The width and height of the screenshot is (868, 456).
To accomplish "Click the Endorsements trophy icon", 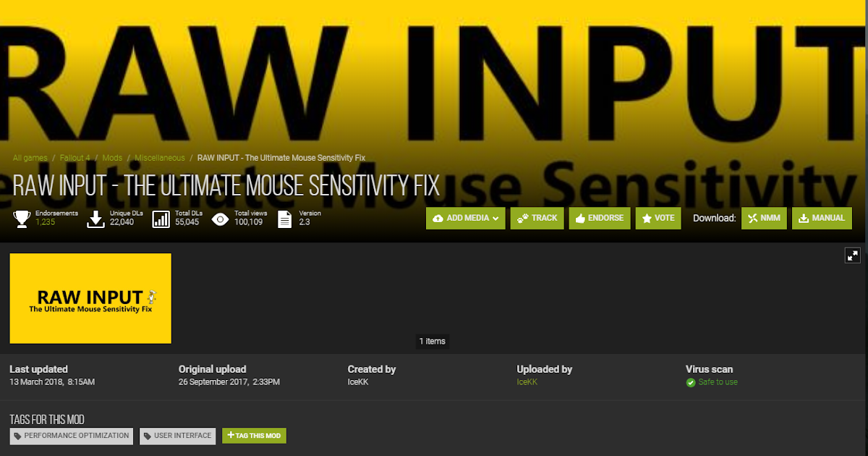I will (21, 217).
